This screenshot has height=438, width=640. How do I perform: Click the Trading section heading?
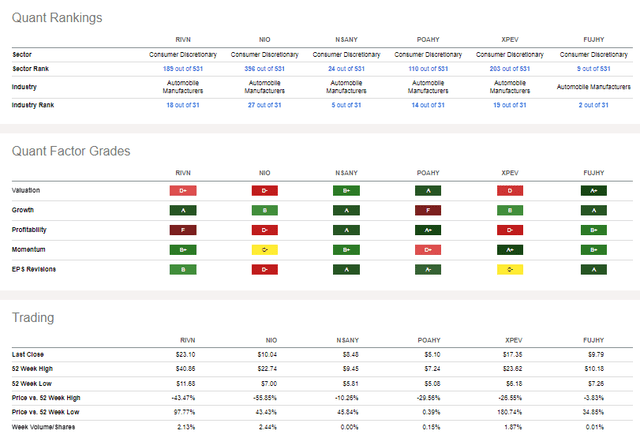click(x=33, y=318)
